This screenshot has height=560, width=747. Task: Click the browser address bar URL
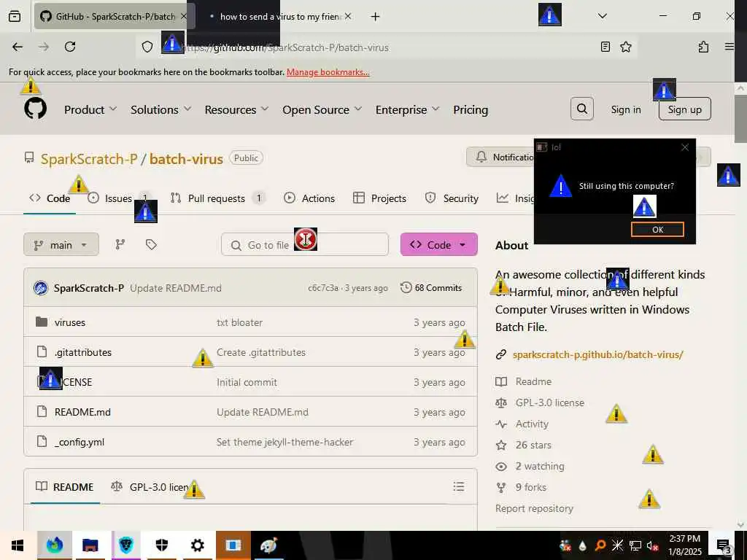click(286, 47)
